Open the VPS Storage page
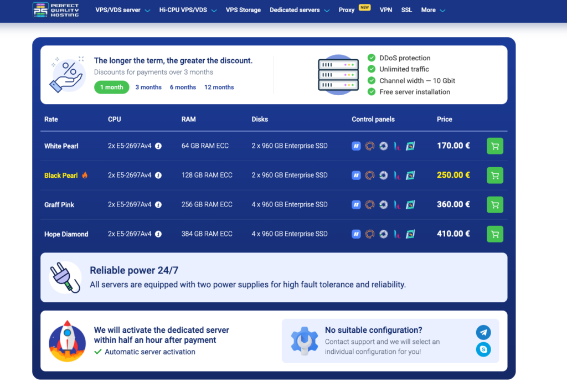The height and width of the screenshot is (392, 567). pyautogui.click(x=243, y=10)
